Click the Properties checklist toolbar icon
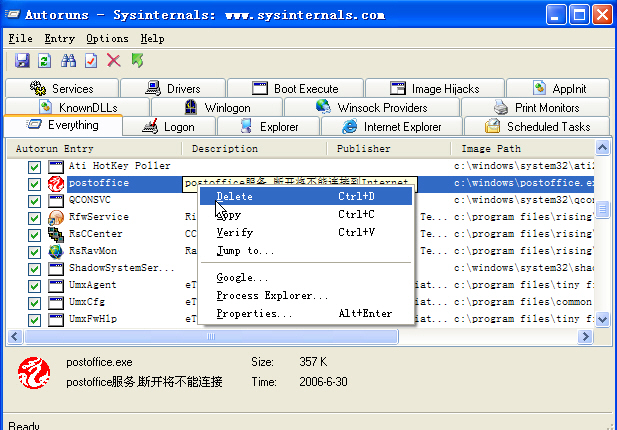Screen dimensions: 617x430 91,61
